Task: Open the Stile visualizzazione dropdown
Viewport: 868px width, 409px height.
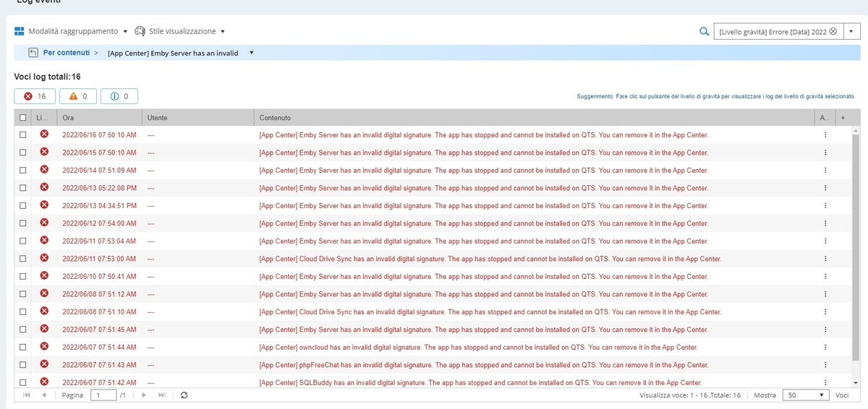Action: [180, 32]
